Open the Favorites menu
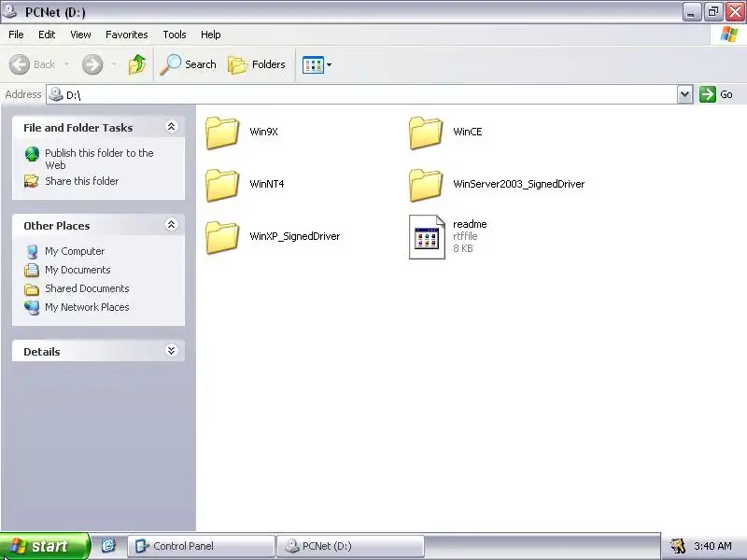Screen dimensions: 747x560 point(127,35)
